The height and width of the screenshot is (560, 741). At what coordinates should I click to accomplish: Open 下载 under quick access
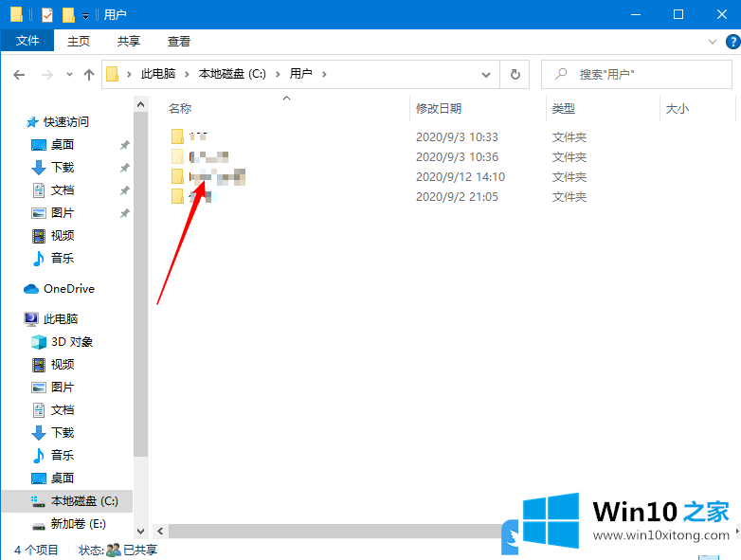[63, 168]
